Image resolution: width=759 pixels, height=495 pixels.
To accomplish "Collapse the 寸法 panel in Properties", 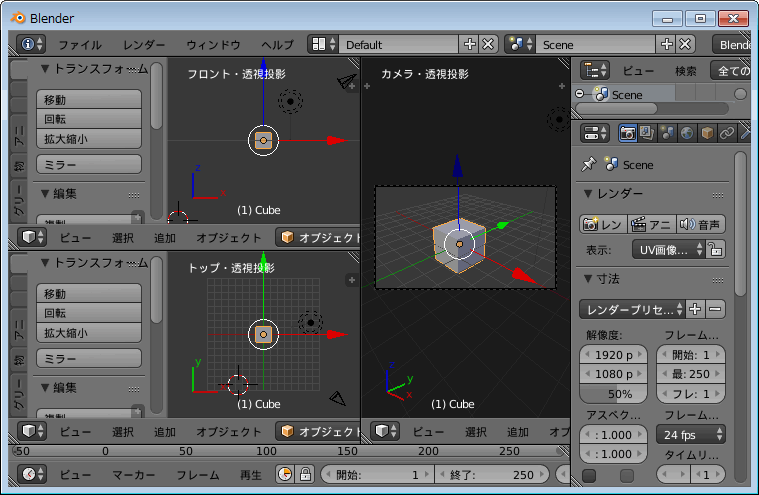I will point(588,279).
